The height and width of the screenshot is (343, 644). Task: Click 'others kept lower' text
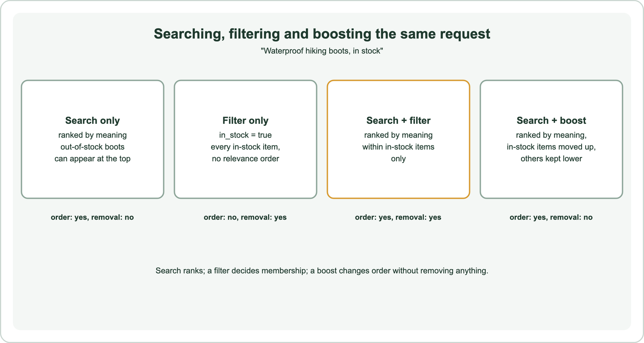click(551, 158)
